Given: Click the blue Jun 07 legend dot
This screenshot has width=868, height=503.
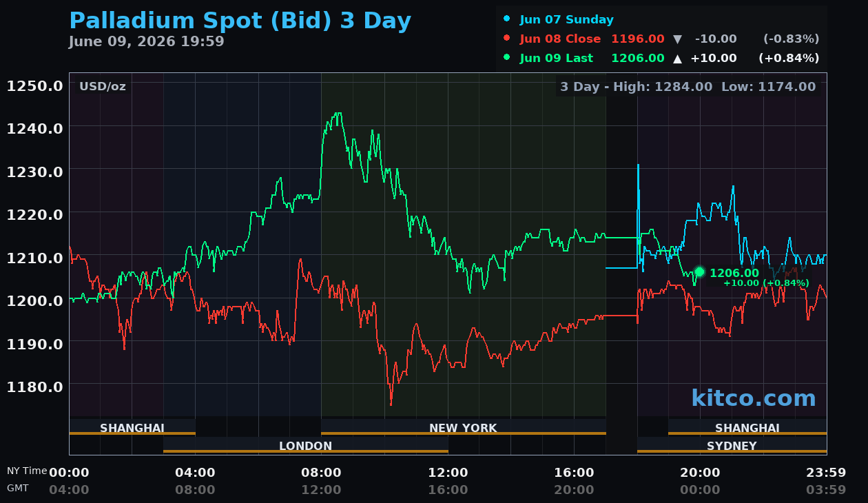Looking at the screenshot, I should [x=507, y=19].
